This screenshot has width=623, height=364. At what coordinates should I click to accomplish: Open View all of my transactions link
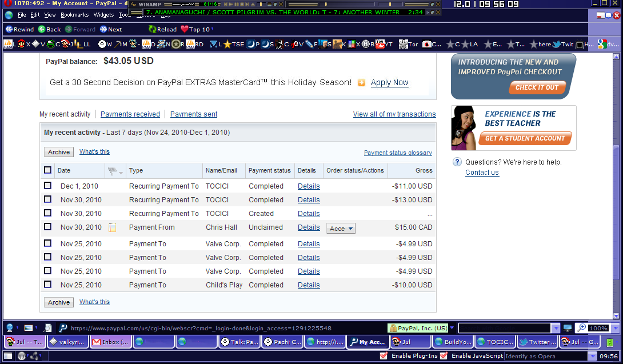[x=394, y=114]
